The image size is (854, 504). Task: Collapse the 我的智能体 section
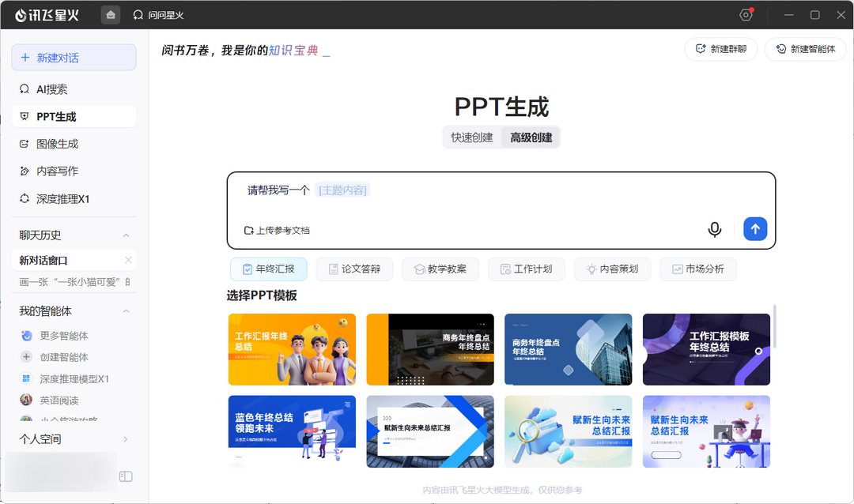(x=126, y=311)
